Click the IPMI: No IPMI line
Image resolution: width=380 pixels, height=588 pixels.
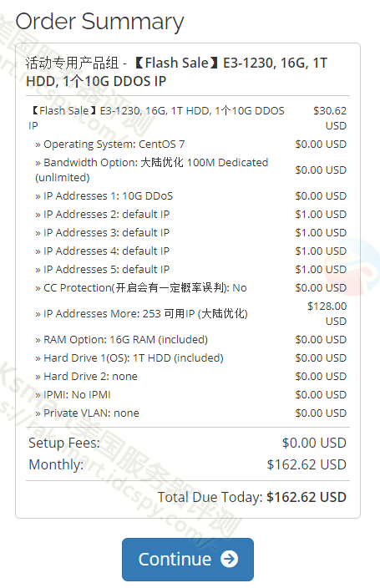[x=73, y=395]
